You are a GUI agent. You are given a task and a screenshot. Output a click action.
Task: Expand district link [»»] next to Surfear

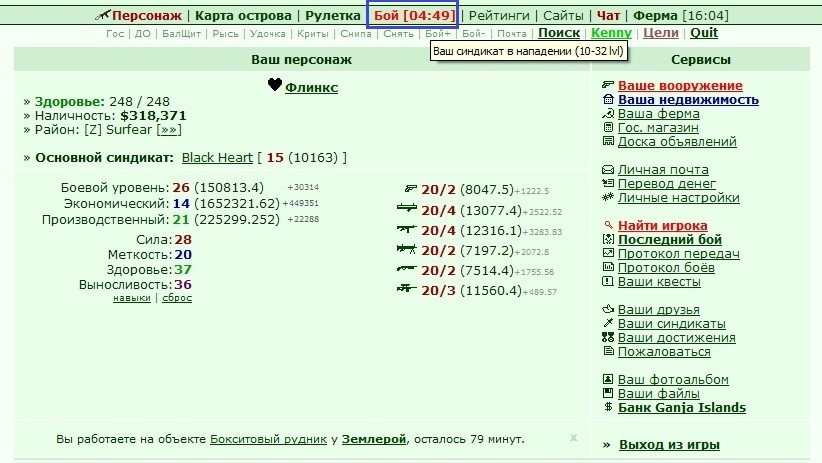click(169, 130)
